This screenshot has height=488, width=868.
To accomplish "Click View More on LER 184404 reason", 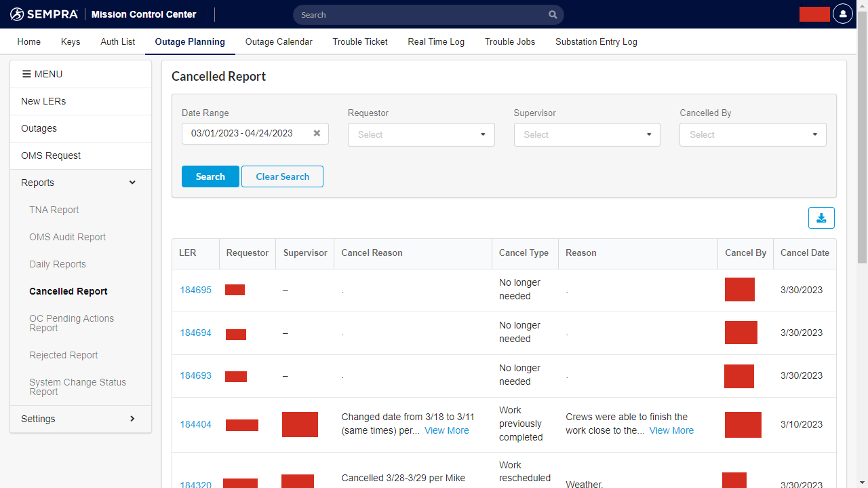I will pyautogui.click(x=671, y=430).
